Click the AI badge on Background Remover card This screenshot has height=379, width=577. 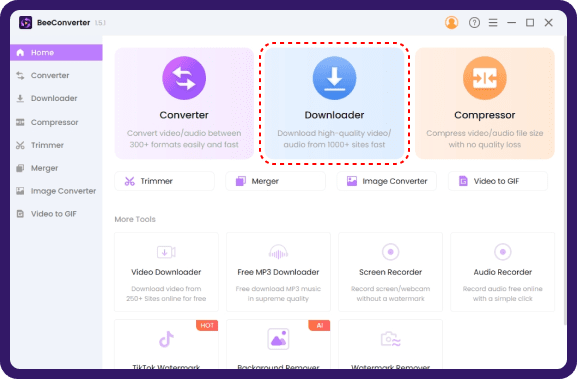point(319,325)
